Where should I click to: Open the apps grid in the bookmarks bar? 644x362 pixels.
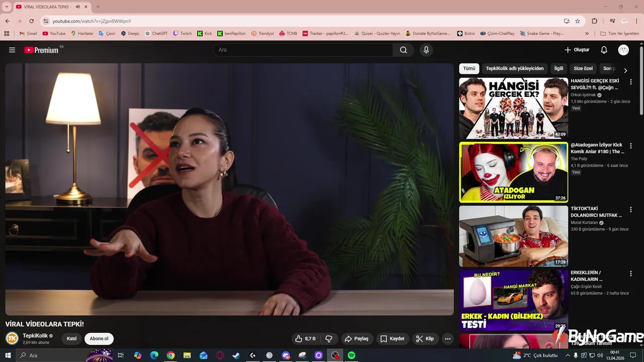point(7,34)
